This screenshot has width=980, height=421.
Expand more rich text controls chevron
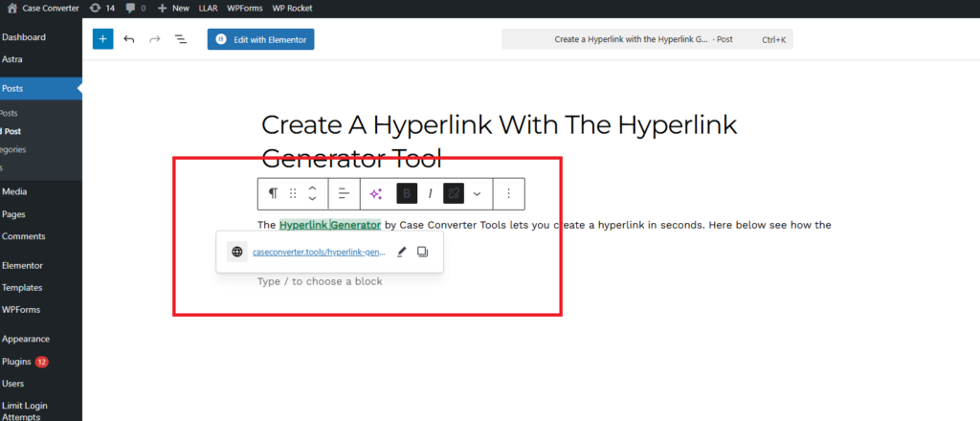(x=477, y=193)
